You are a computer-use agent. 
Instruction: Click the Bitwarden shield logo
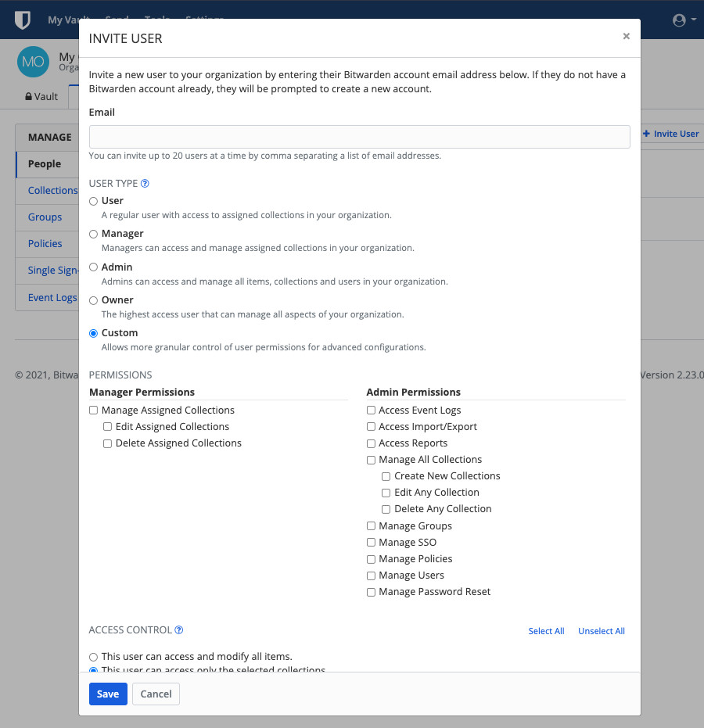tap(23, 20)
